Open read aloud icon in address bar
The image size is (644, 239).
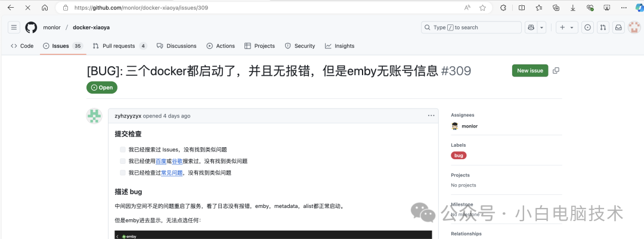467,7
